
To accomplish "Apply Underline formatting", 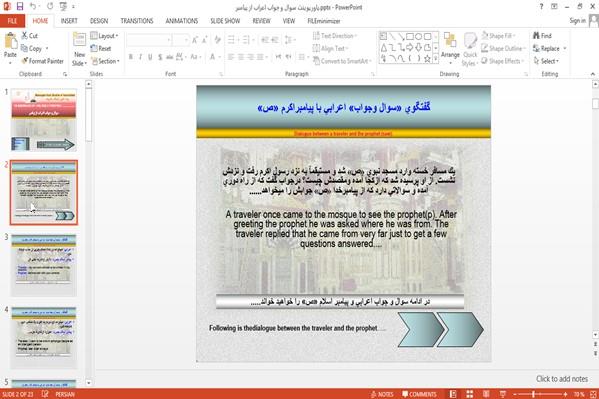I will (x=150, y=57).
